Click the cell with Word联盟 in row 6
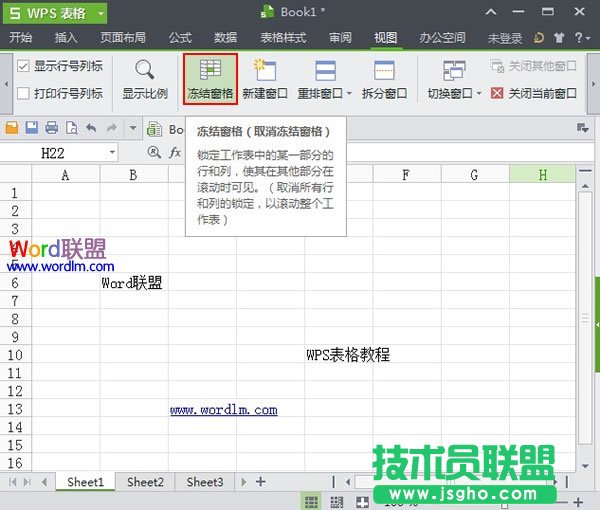The width and height of the screenshot is (600, 510). (x=132, y=283)
